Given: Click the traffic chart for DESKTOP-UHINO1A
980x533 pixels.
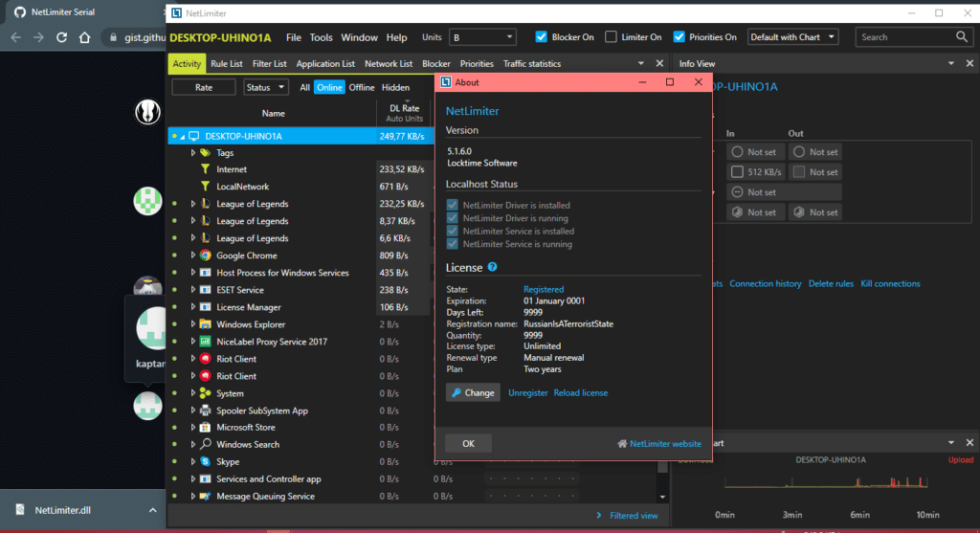Looking at the screenshot, I should point(826,481).
